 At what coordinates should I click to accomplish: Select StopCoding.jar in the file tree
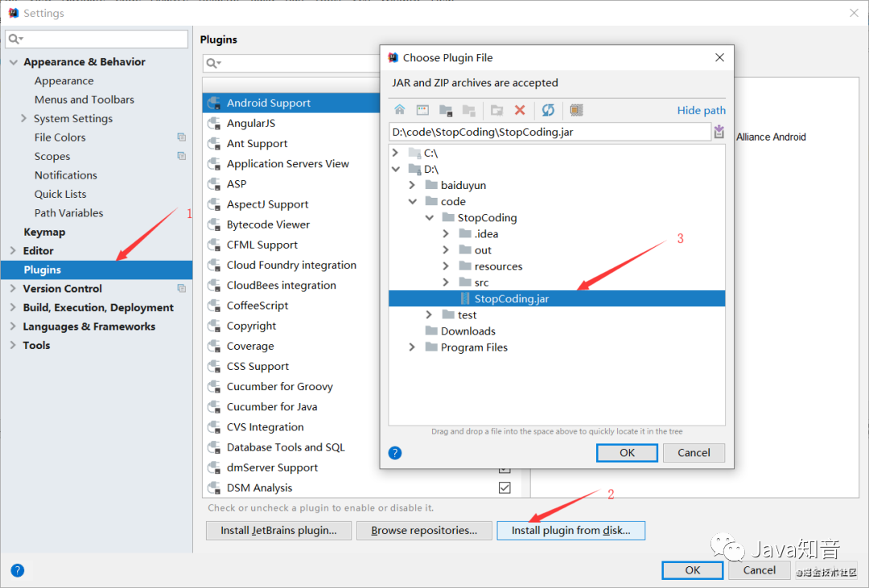pos(557,298)
